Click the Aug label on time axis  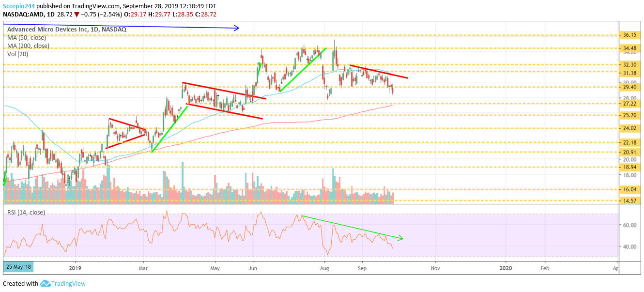(x=325, y=267)
